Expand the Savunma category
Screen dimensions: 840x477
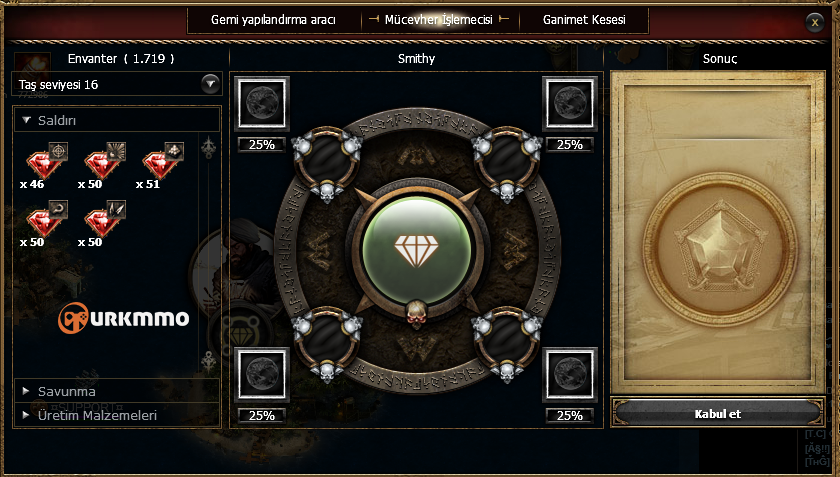[x=117, y=391]
